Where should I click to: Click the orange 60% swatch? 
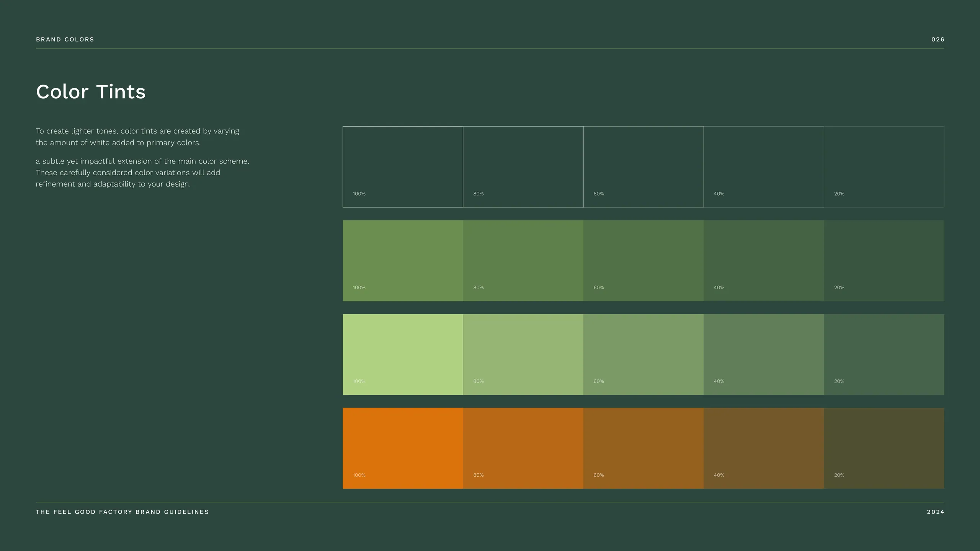pos(644,448)
